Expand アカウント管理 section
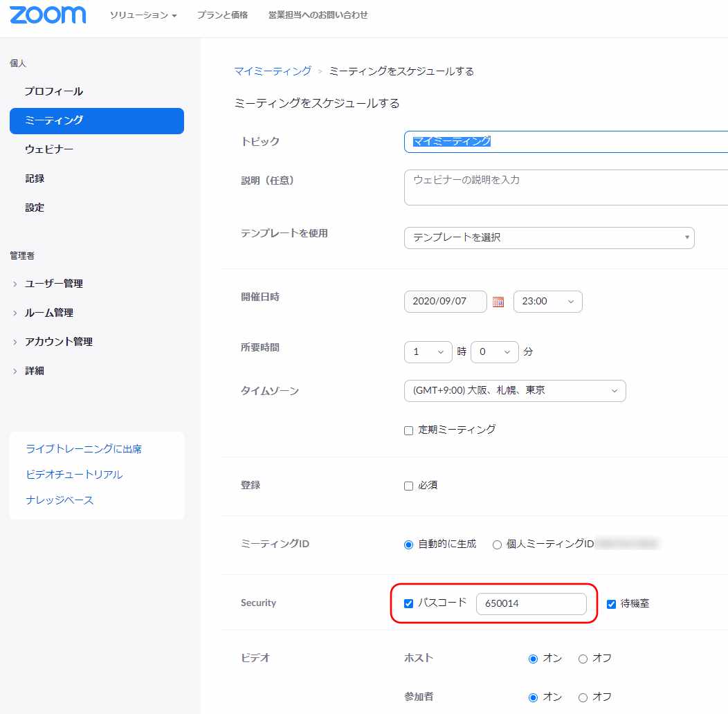Image resolution: width=728 pixels, height=714 pixels. (59, 342)
